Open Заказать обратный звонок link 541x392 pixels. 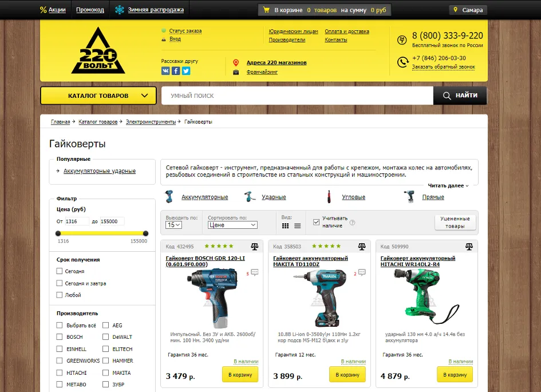point(443,67)
